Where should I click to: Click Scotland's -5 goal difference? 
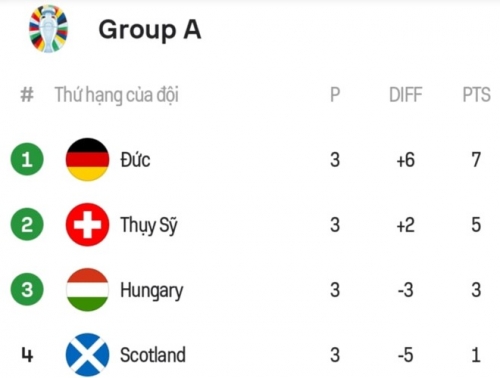pos(406,355)
